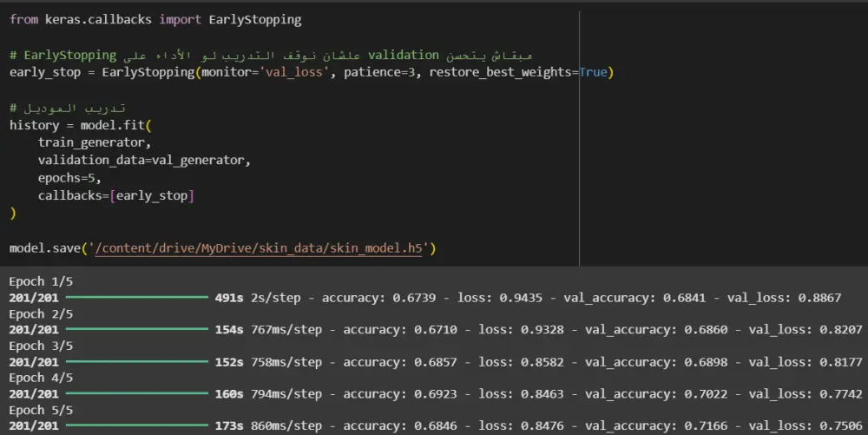Click the train_generator argument

click(94, 142)
